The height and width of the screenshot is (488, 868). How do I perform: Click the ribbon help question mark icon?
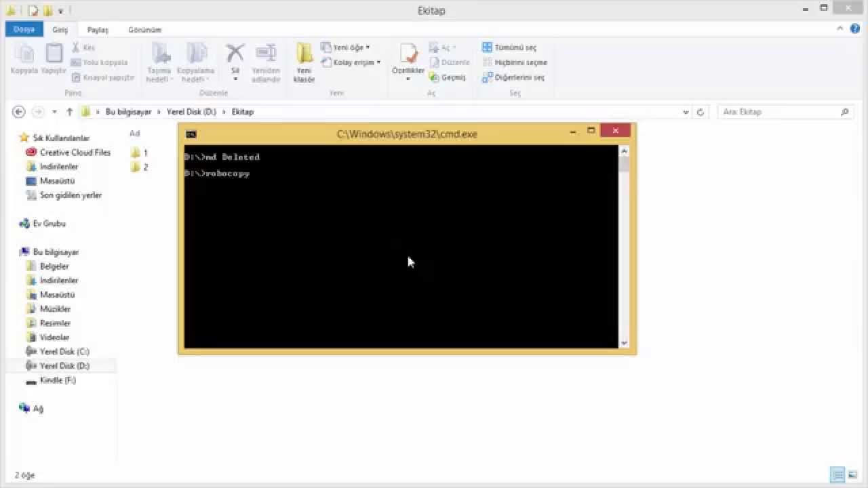[855, 29]
